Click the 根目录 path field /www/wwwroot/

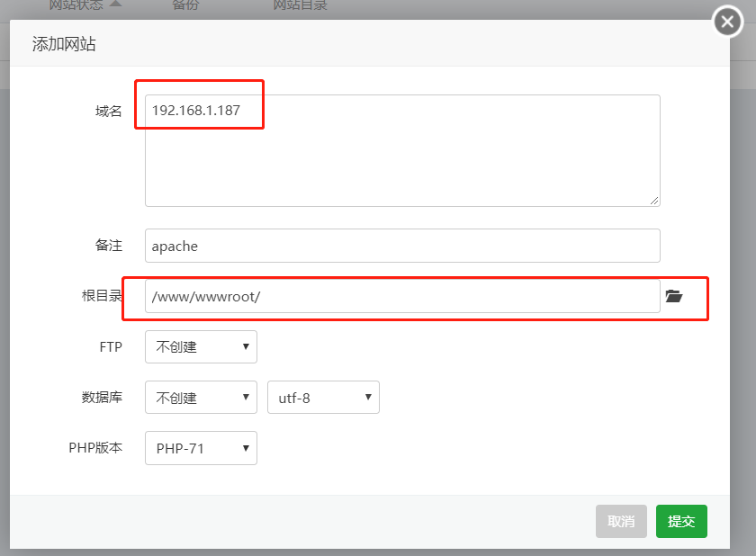coord(402,296)
